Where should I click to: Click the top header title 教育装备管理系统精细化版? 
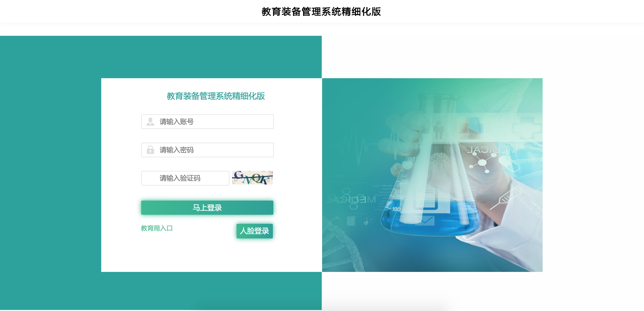pyautogui.click(x=321, y=12)
